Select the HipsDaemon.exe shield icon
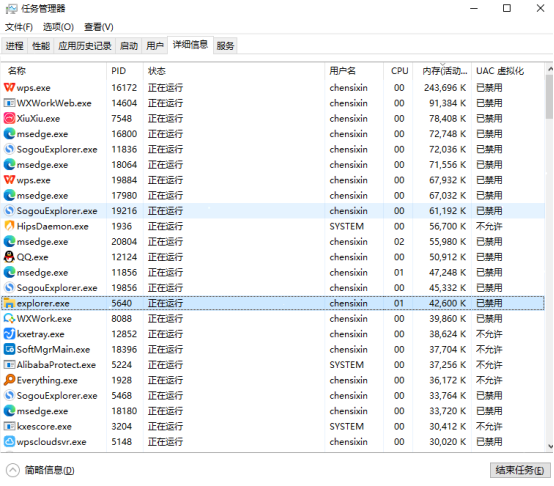 (10, 226)
